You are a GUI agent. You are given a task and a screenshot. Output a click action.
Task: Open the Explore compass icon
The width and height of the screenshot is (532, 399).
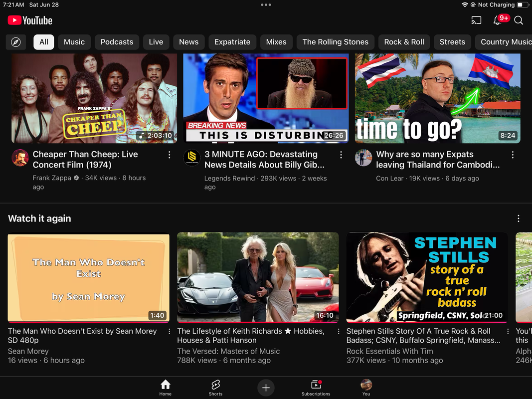(x=16, y=42)
